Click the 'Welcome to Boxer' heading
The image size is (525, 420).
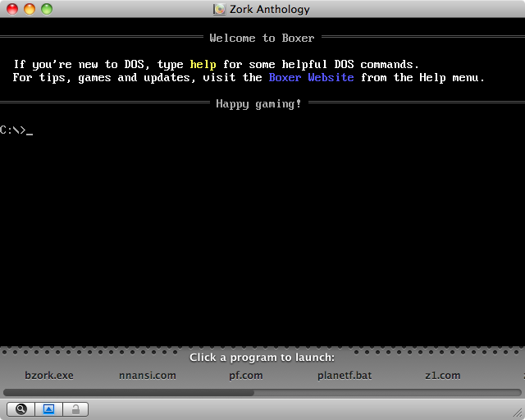(x=262, y=38)
